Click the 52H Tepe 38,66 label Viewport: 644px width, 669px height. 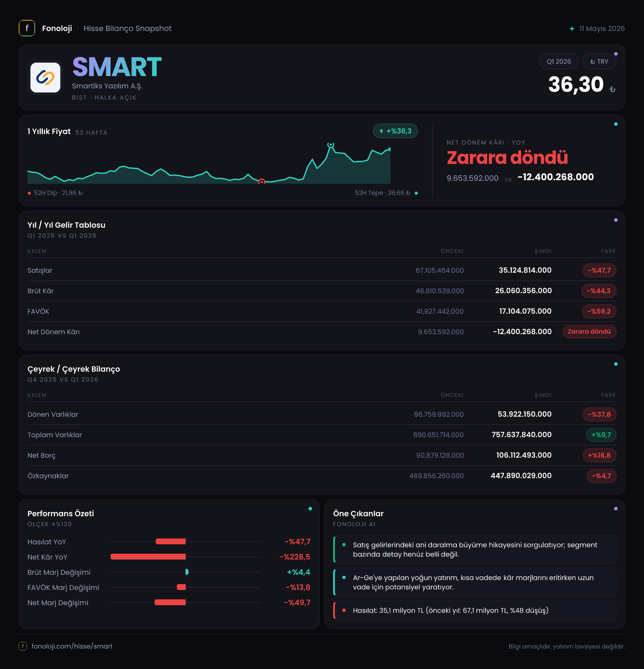point(382,193)
